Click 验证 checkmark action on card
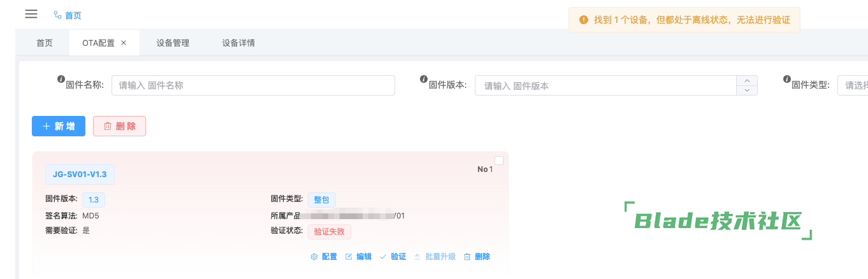This screenshot has width=868, height=279. [x=393, y=257]
